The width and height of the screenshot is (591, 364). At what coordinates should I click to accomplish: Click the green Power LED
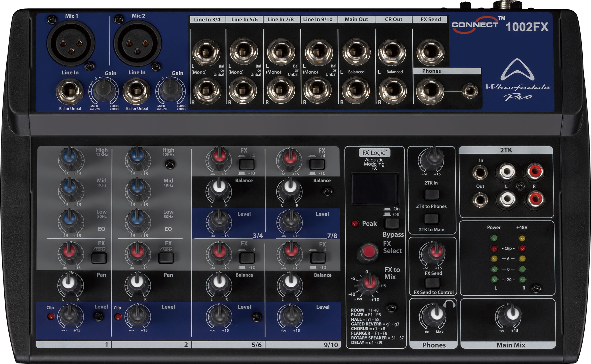(x=494, y=238)
